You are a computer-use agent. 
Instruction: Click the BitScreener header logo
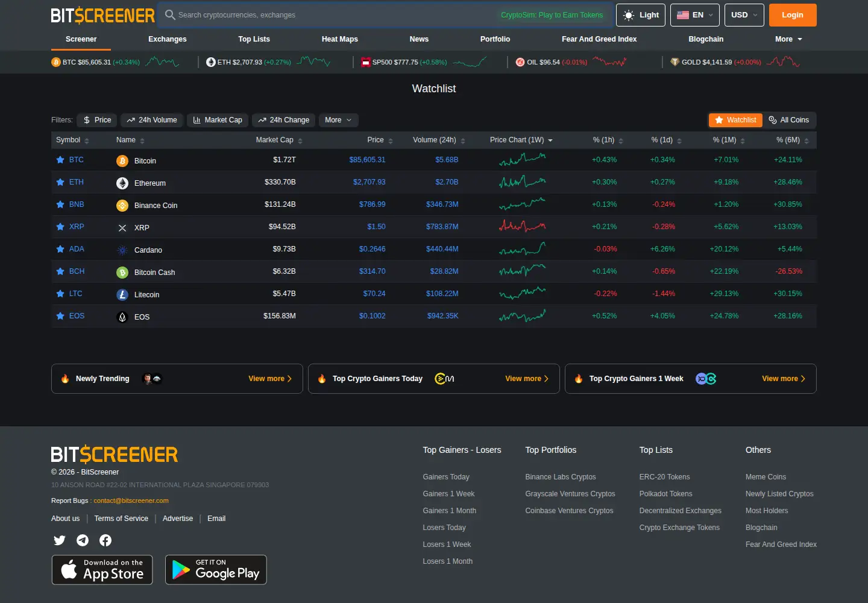(102, 15)
